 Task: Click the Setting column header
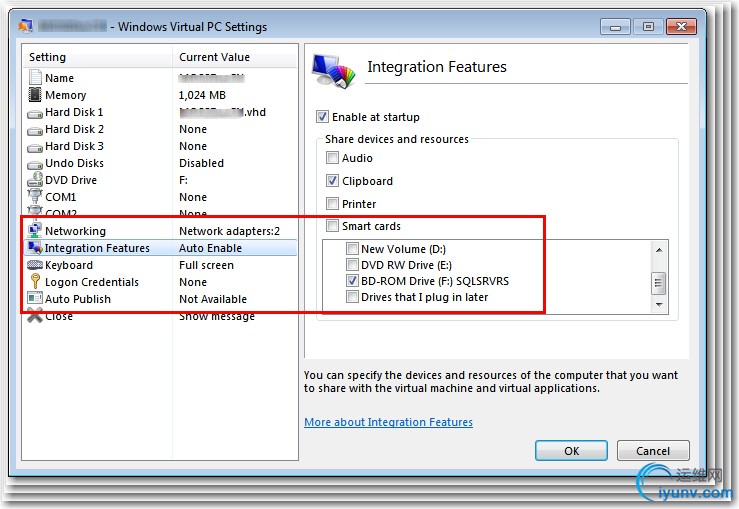(x=98, y=57)
